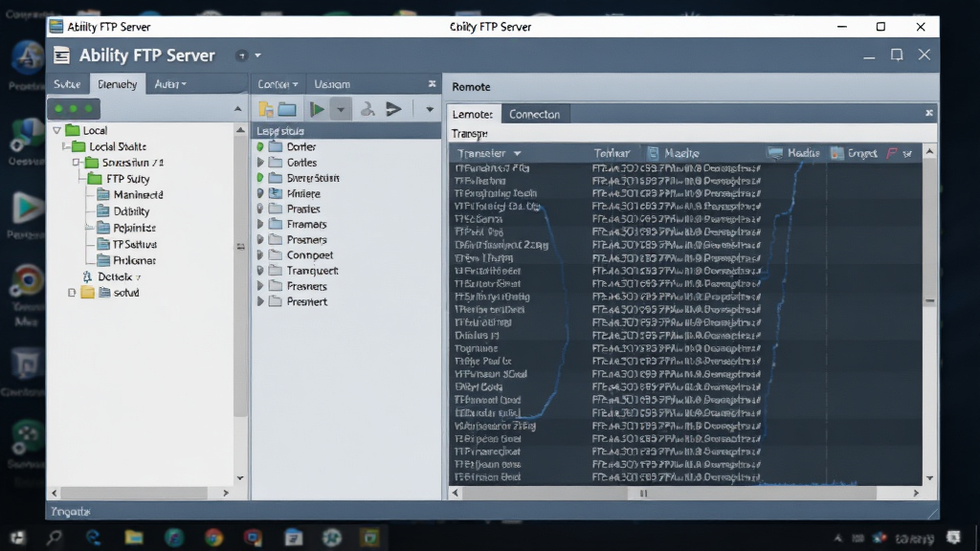This screenshot has height=551, width=980.
Task: Open the toolbar overflow dropdown arrow
Action: pos(430,109)
